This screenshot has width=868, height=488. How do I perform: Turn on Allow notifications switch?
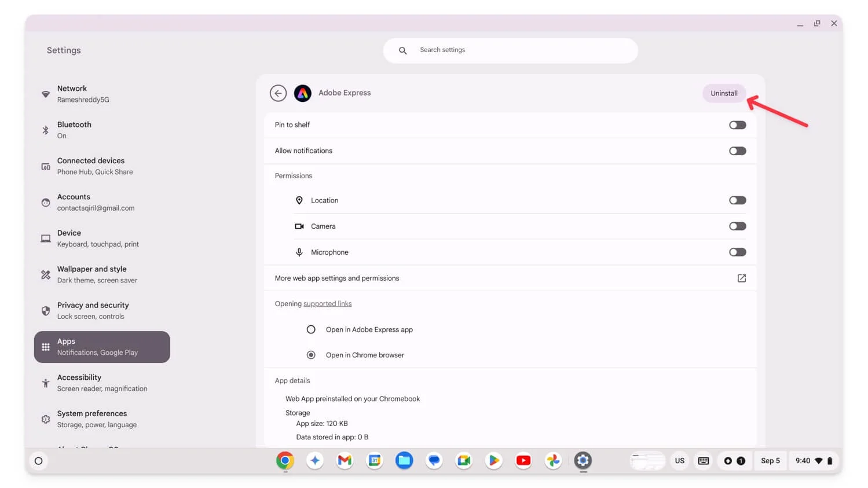tap(737, 151)
